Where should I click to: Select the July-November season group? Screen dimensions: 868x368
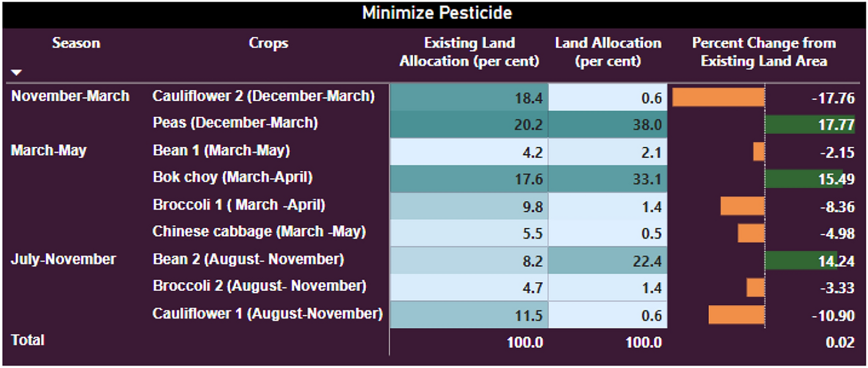click(63, 259)
